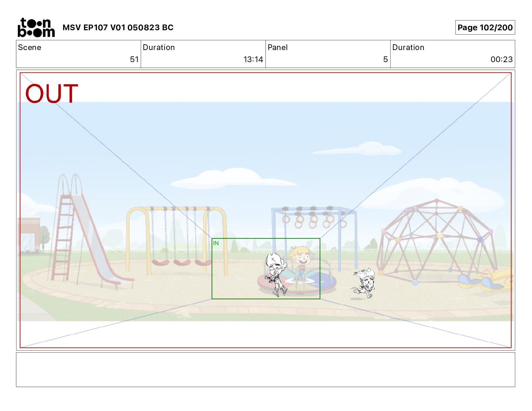Select the scene number '51'

(x=134, y=59)
